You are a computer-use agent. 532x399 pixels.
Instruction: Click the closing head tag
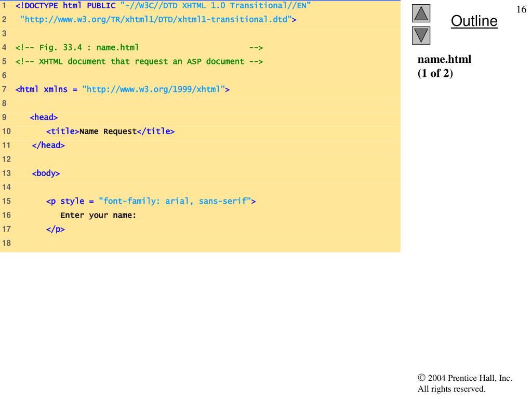click(48, 145)
